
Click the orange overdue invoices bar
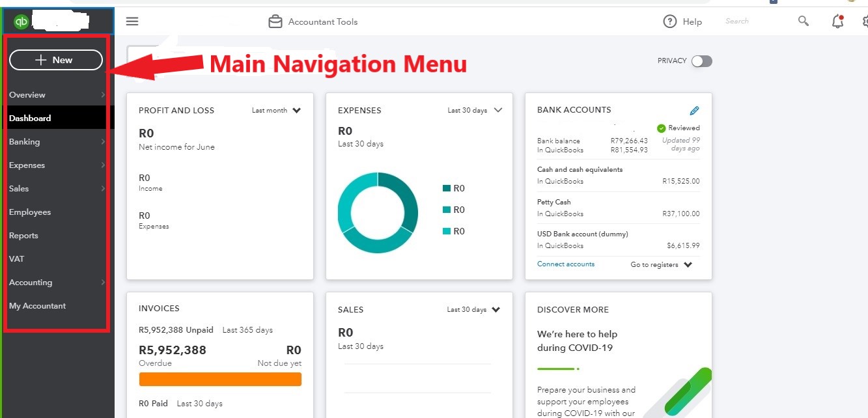pyautogui.click(x=220, y=380)
